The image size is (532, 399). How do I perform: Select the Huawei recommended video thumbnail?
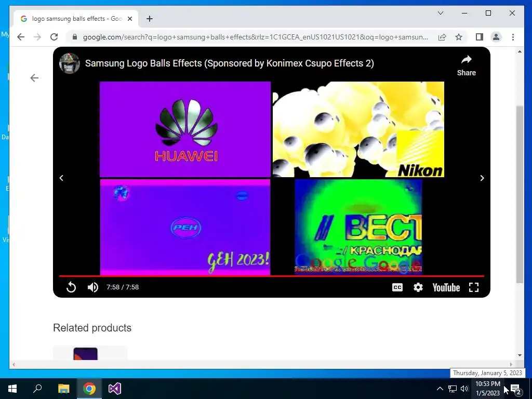185,129
